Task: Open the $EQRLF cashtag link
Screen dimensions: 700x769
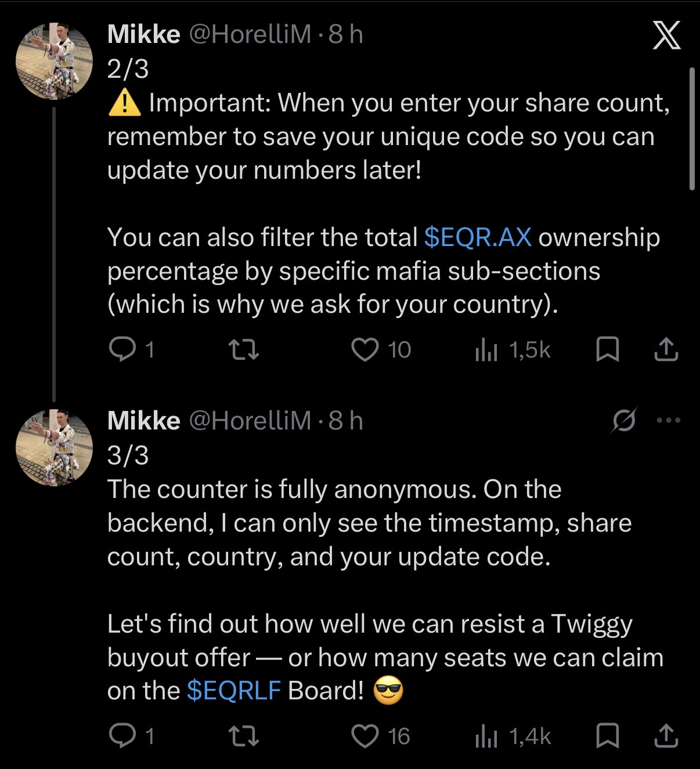Action: [x=234, y=691]
